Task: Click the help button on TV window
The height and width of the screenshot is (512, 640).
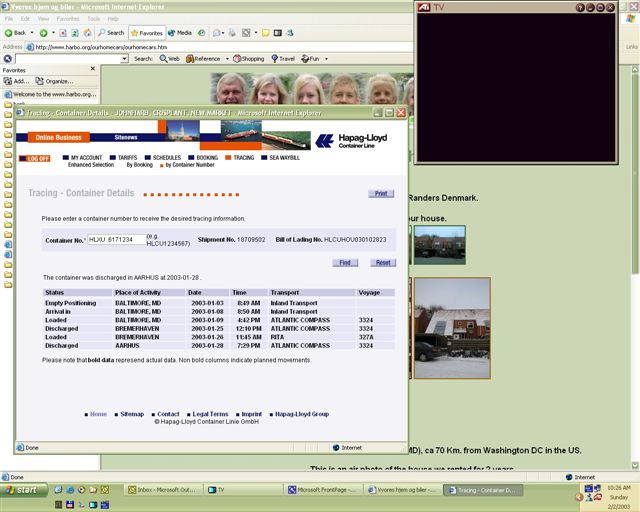Action: (x=580, y=7)
